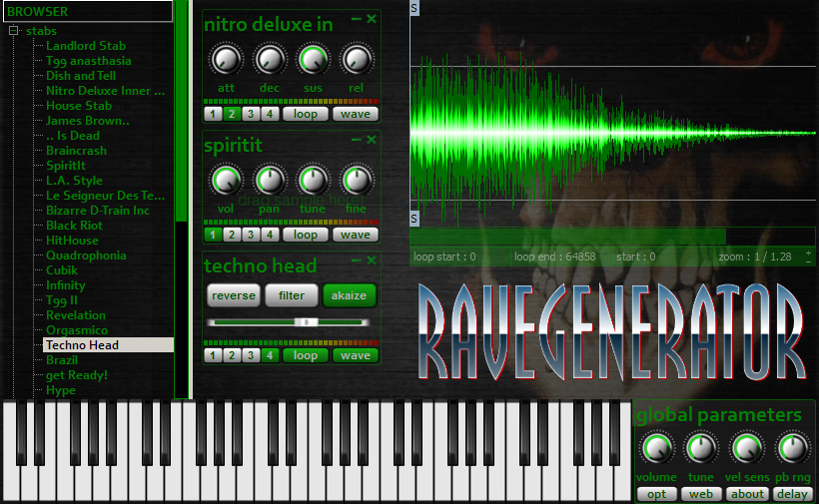This screenshot has width=819, height=504.
Task: Toggle reverse in techno head panel
Action: [234, 295]
